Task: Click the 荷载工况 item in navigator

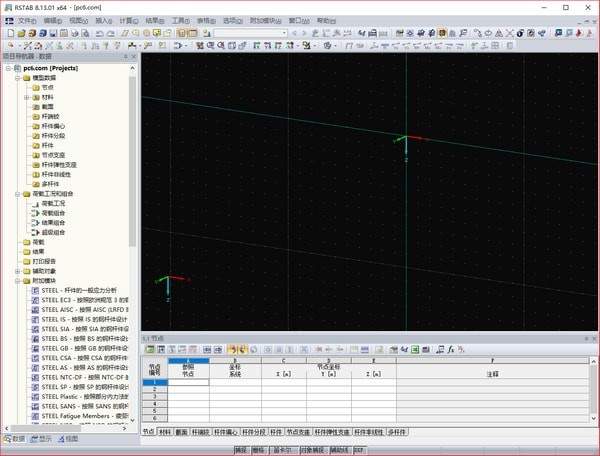Action: point(52,203)
